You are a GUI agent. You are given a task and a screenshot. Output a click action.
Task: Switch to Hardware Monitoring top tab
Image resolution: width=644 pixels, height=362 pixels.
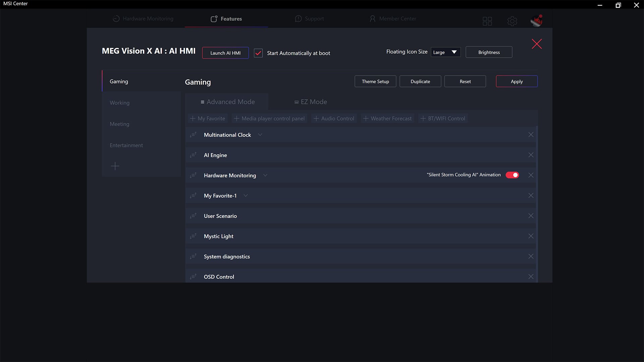(x=143, y=19)
